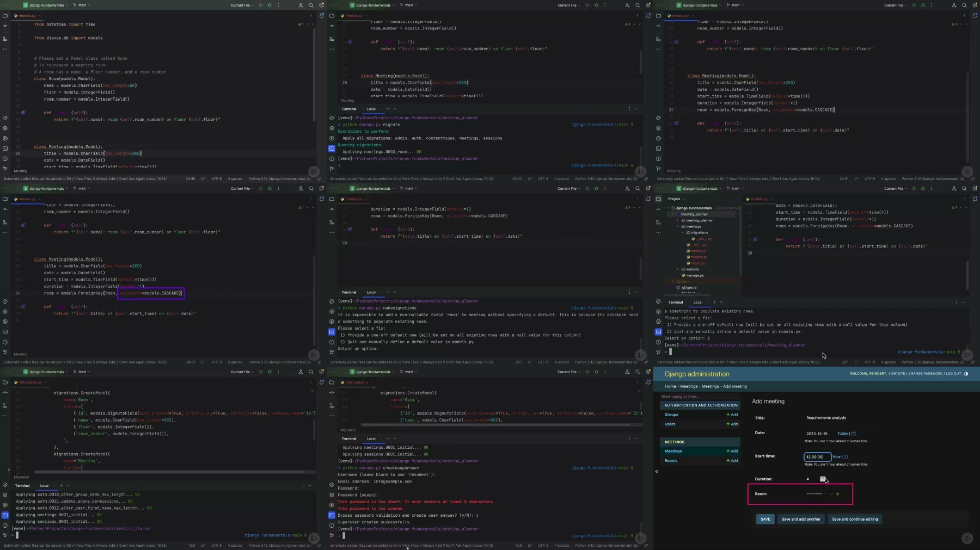
Task: Click the 28:1 cursor position in the status bar
Action: click(x=845, y=362)
